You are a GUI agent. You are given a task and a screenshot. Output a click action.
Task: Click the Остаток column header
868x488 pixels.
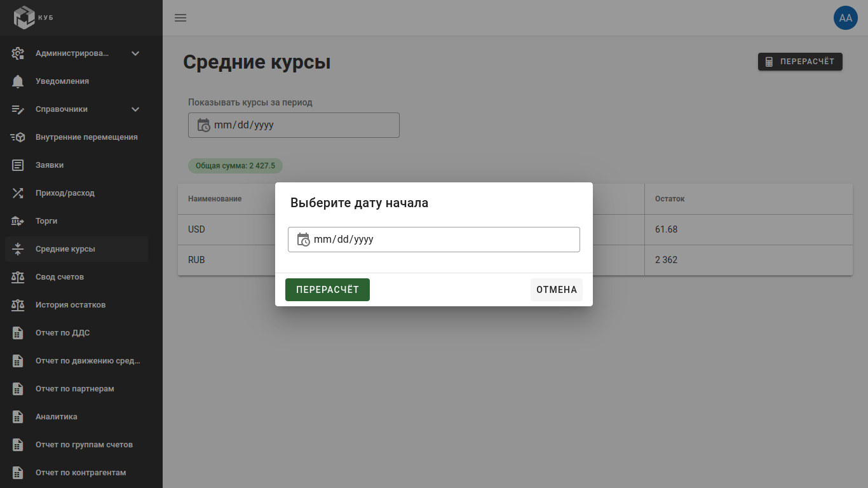click(x=670, y=199)
